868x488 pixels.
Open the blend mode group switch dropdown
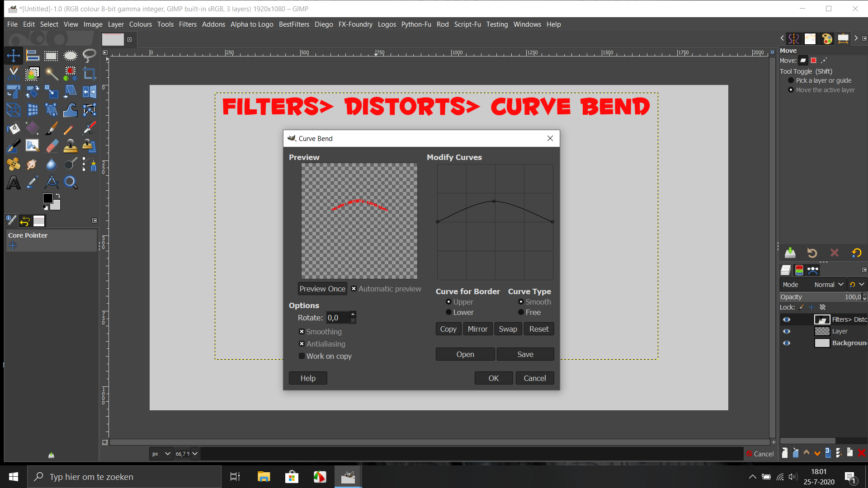[x=857, y=285]
